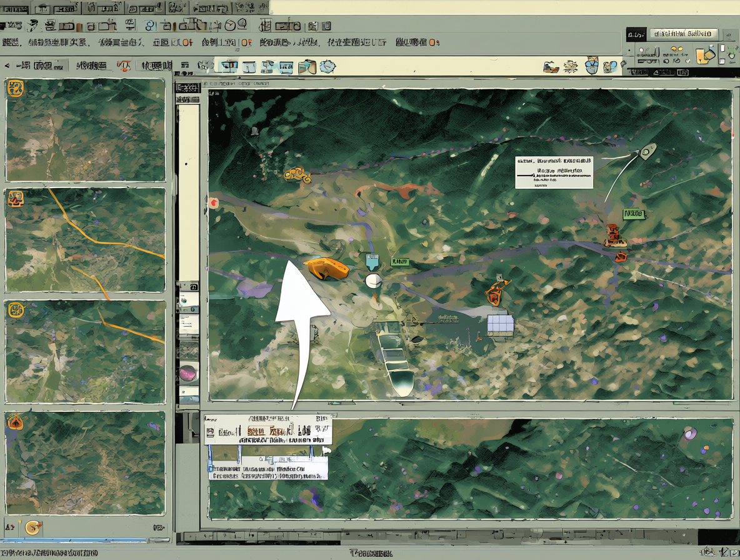Select the orange paint bucket icon in the top-right panel
Viewport: 740px width, 560px height.
click(705, 55)
